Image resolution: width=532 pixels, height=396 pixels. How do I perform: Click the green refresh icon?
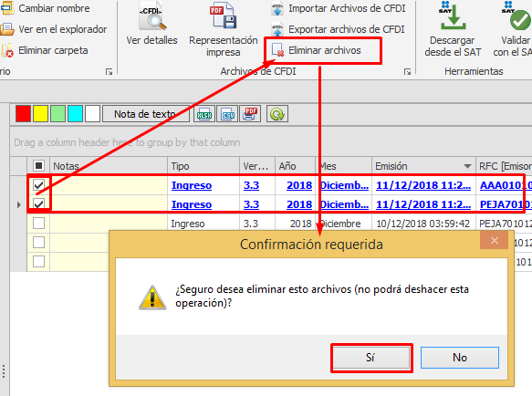pyautogui.click(x=277, y=114)
